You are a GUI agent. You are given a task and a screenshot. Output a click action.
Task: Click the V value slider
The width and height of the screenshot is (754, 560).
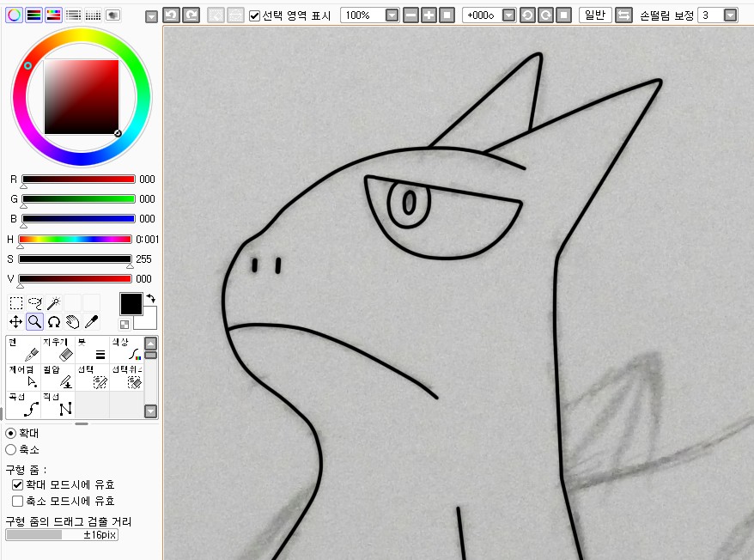click(75, 279)
